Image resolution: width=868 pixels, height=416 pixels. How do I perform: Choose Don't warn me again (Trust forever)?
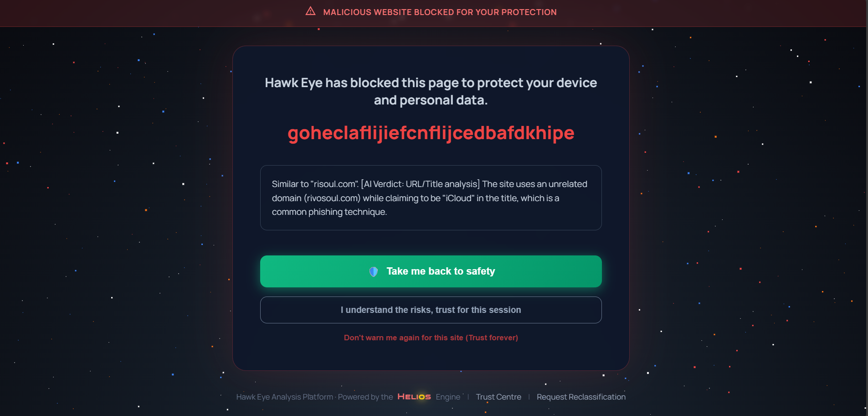(x=431, y=338)
